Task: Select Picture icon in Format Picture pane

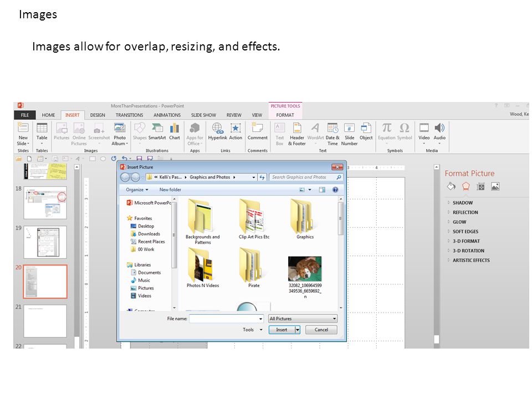Action: (495, 186)
